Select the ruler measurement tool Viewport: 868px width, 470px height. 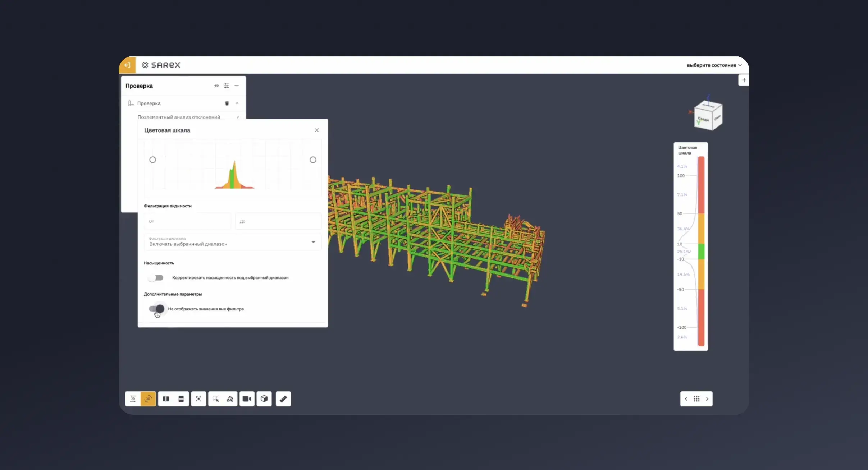coord(283,398)
